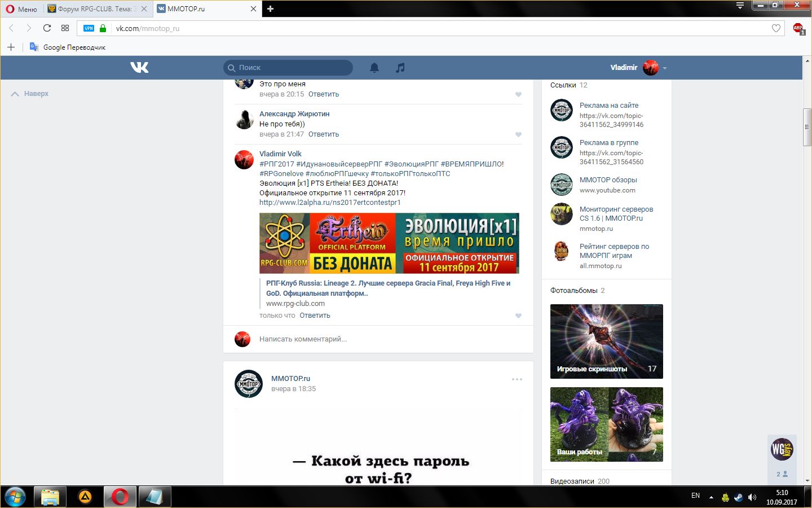Open the Adblock Plus extension icon
The image size is (812, 508).
tap(798, 28)
